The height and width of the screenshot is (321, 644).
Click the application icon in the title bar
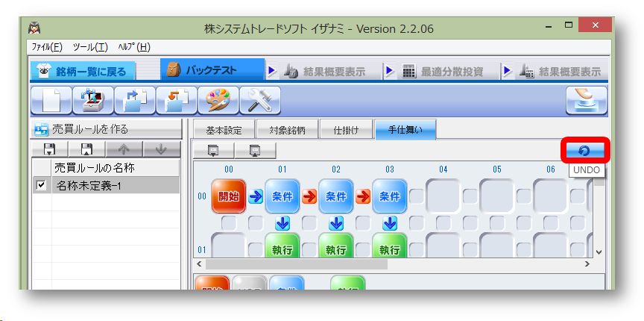click(34, 28)
